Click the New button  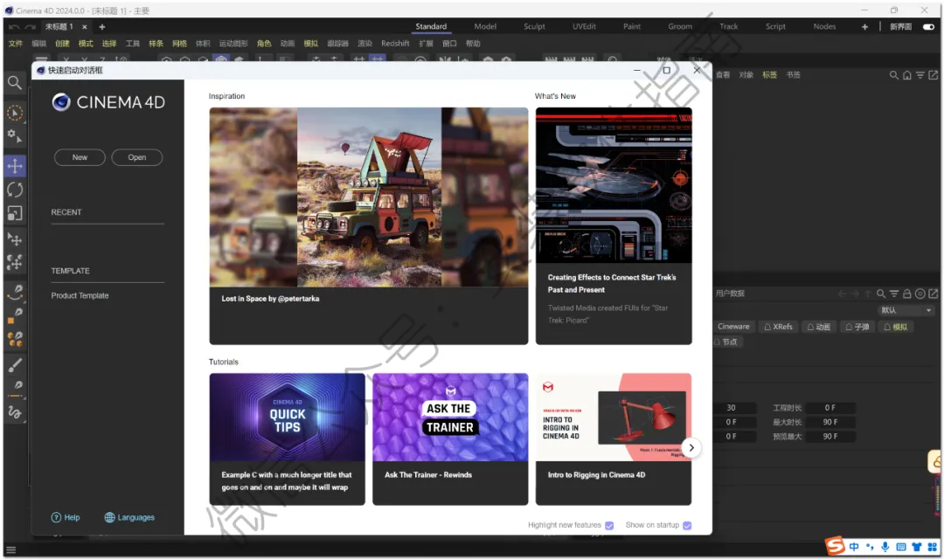[x=80, y=157]
